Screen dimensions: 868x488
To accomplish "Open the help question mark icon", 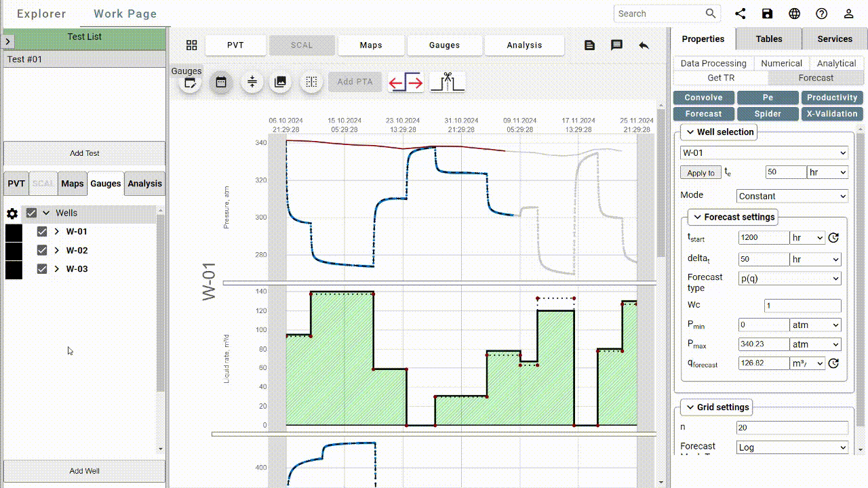I will click(x=822, y=14).
